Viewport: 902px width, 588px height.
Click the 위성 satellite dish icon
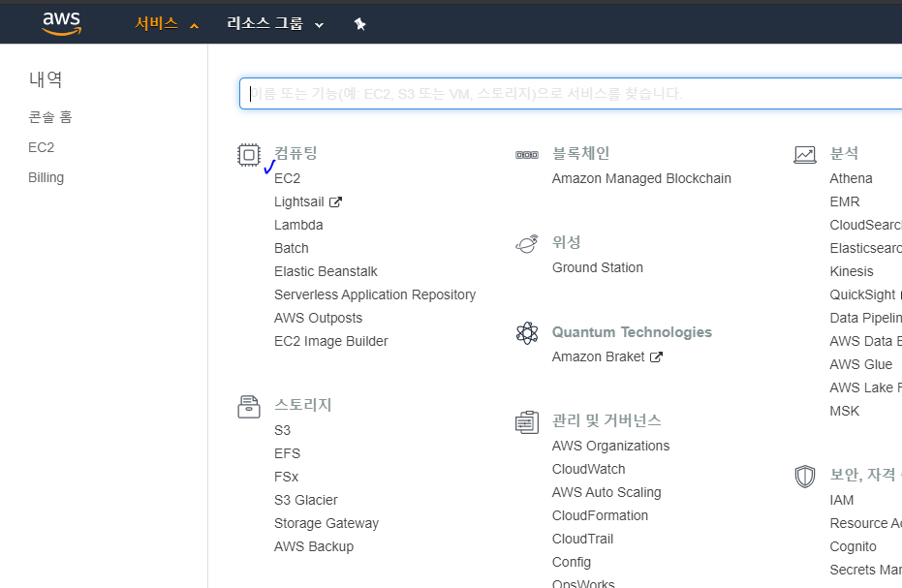click(527, 244)
